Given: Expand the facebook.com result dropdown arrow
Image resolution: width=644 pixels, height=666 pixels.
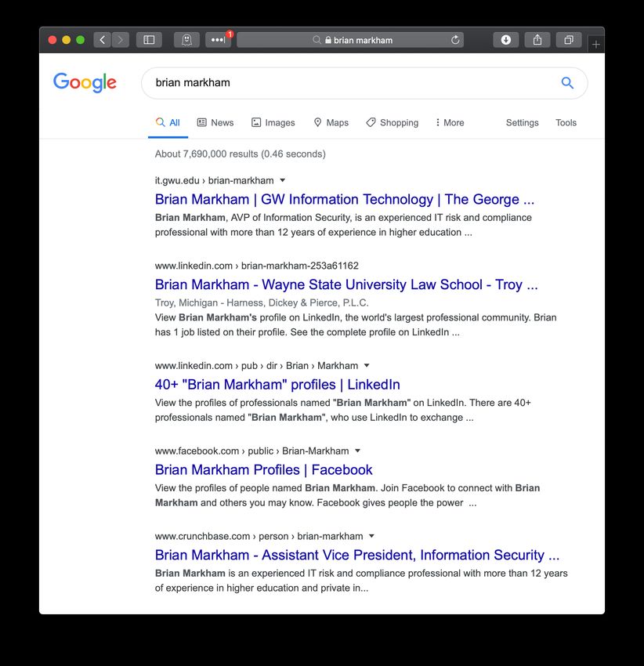Looking at the screenshot, I should 358,451.
